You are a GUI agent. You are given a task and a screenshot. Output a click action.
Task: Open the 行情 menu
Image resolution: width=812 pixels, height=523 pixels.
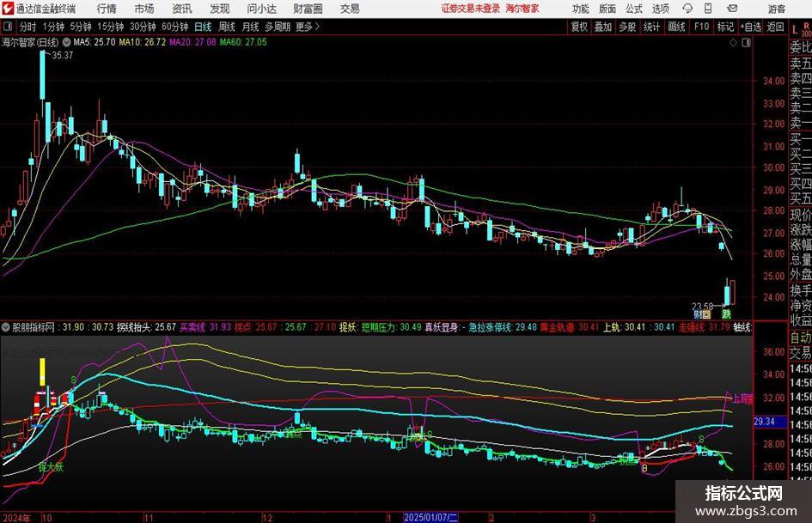coord(107,9)
